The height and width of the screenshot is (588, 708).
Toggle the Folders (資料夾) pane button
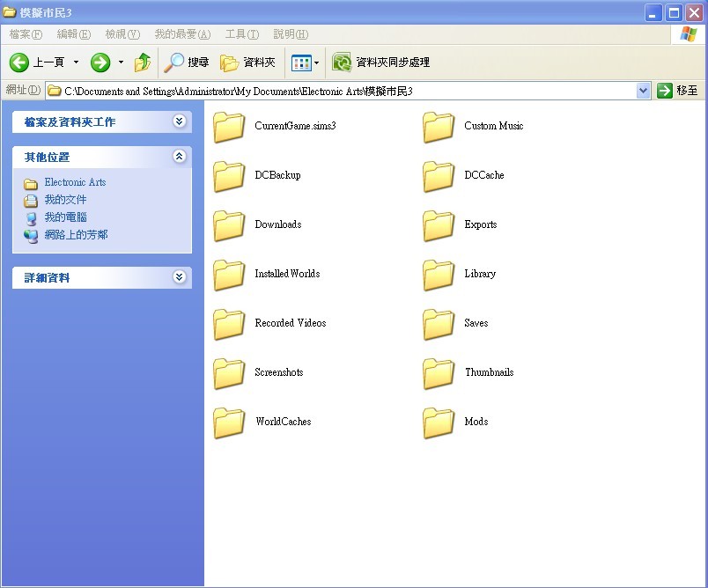point(247,62)
